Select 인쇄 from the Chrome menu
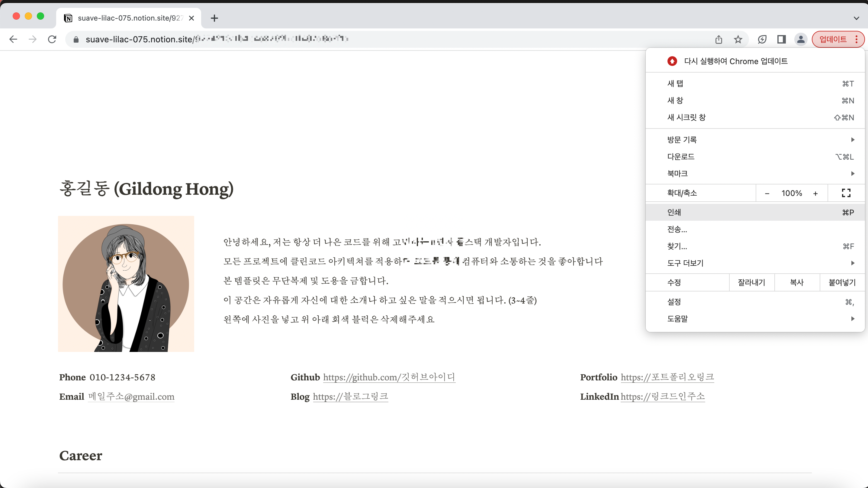 [755, 212]
